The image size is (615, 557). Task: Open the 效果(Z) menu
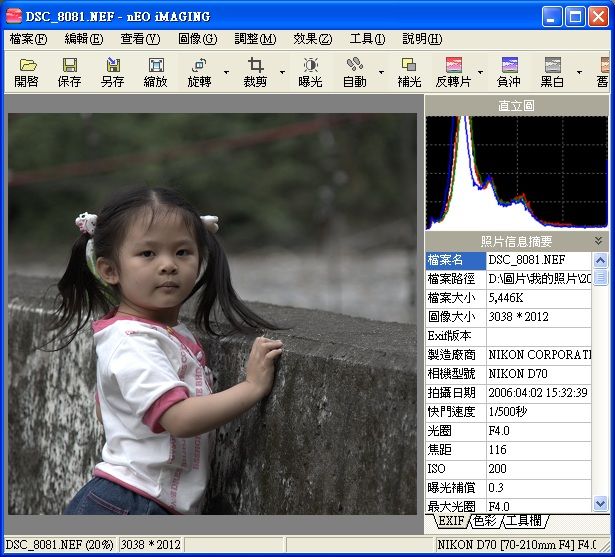pyautogui.click(x=312, y=39)
